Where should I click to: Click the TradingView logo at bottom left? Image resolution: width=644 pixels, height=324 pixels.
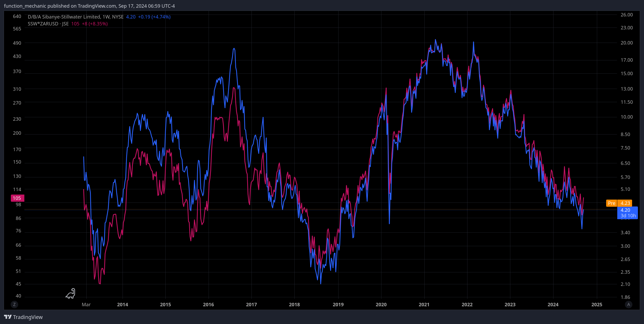[x=23, y=317]
